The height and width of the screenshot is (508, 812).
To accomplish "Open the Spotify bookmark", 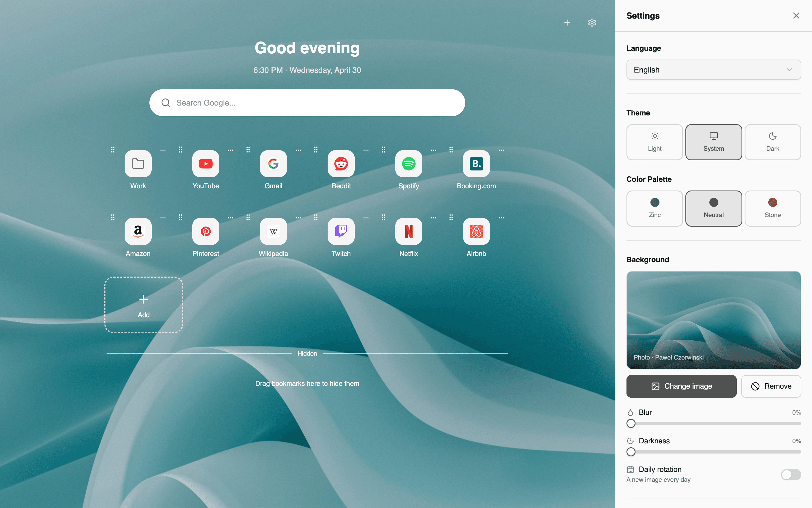I will point(409,164).
